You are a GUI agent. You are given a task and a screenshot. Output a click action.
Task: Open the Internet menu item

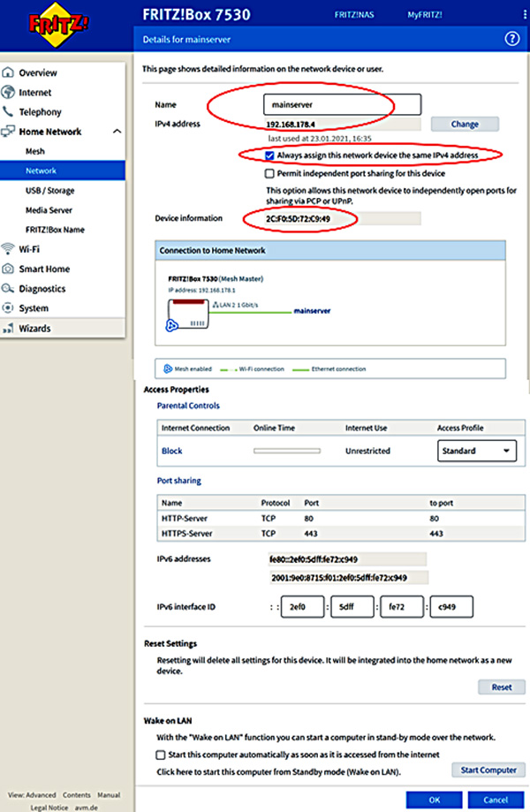click(x=35, y=92)
